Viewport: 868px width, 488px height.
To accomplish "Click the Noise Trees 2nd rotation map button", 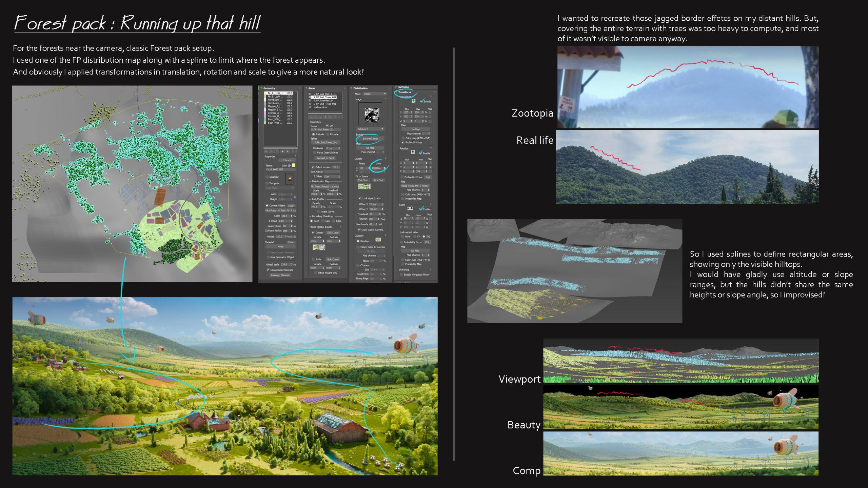I will coord(415,186).
